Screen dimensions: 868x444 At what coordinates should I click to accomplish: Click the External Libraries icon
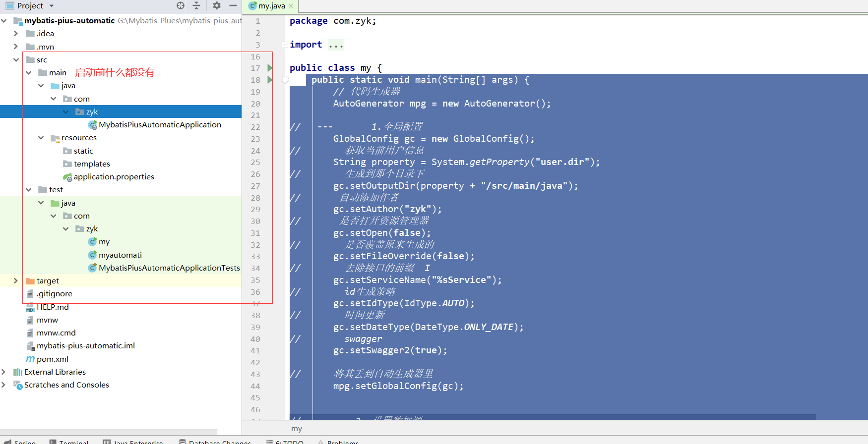tap(18, 372)
